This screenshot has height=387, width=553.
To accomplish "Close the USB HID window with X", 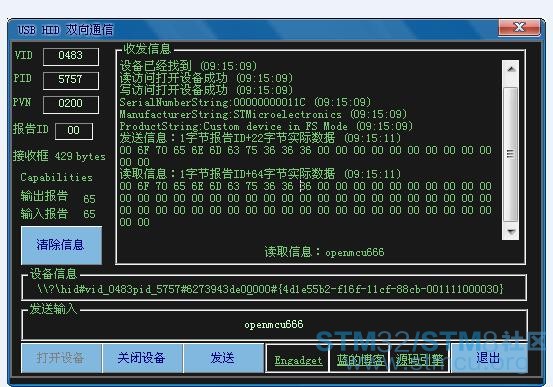I will point(519,28).
